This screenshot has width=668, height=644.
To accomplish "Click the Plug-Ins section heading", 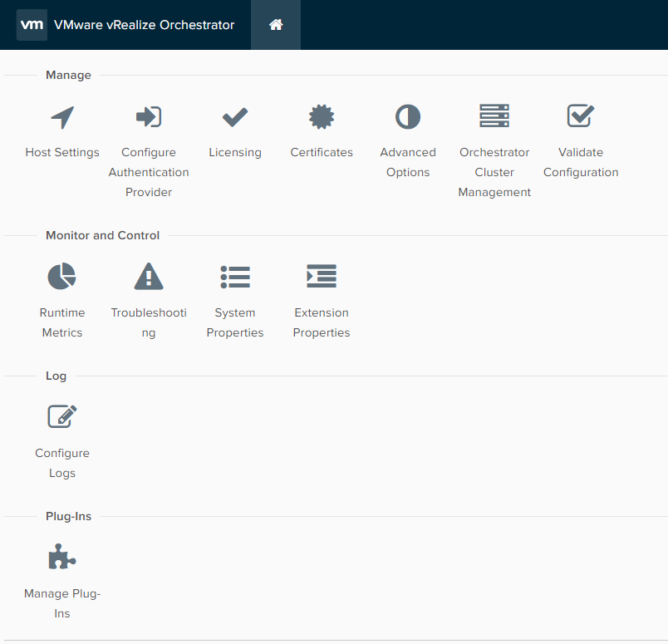I will pos(69,516).
